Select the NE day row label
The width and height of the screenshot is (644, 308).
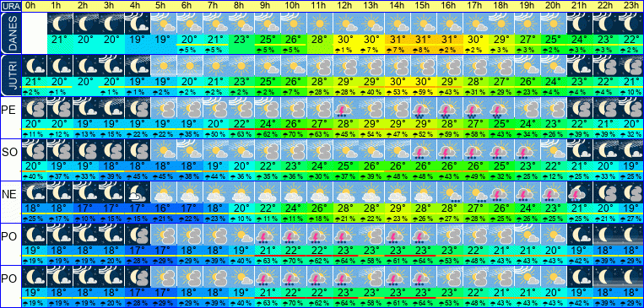(9, 195)
